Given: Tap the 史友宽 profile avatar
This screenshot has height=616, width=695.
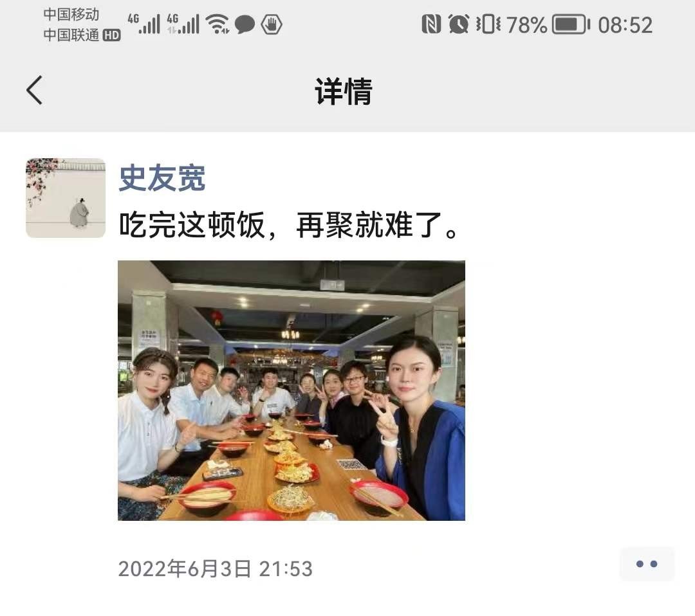Looking at the screenshot, I should [x=66, y=198].
